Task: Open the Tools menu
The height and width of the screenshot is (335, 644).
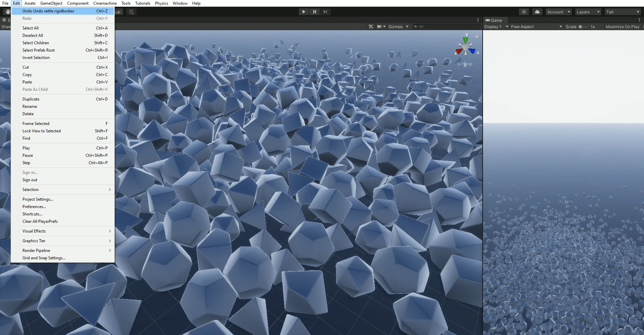Action: (x=126, y=3)
